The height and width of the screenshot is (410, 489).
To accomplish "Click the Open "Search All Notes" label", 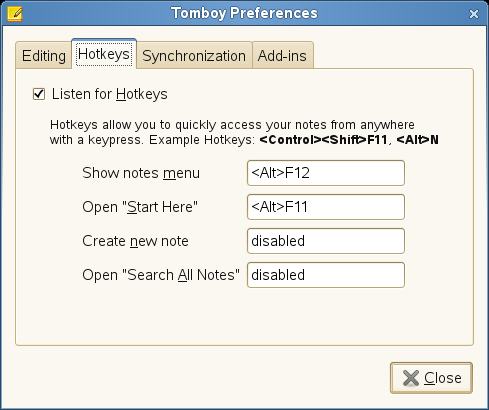I will pos(161,275).
